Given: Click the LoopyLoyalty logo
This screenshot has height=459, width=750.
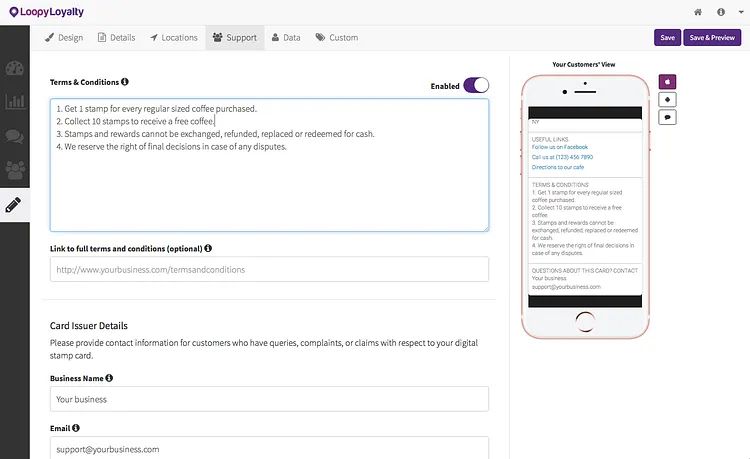Looking at the screenshot, I should tap(46, 12).
